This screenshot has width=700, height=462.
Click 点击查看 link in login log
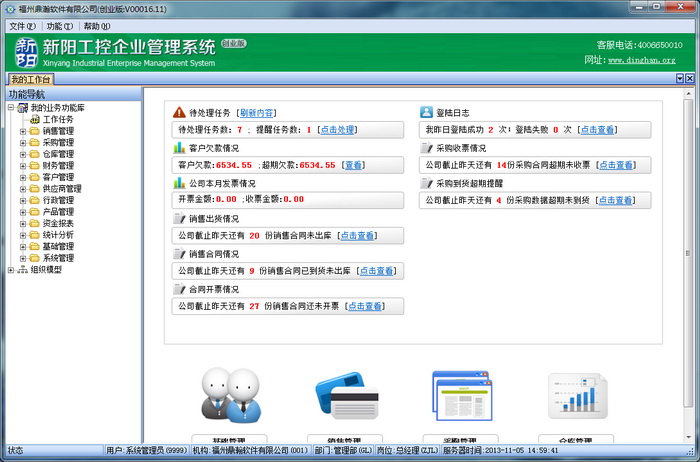tap(597, 130)
